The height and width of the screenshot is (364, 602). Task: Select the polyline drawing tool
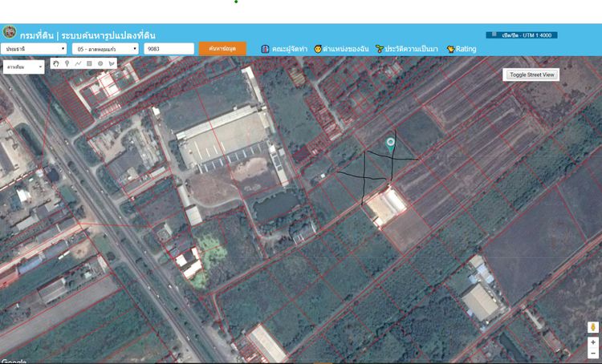click(78, 63)
